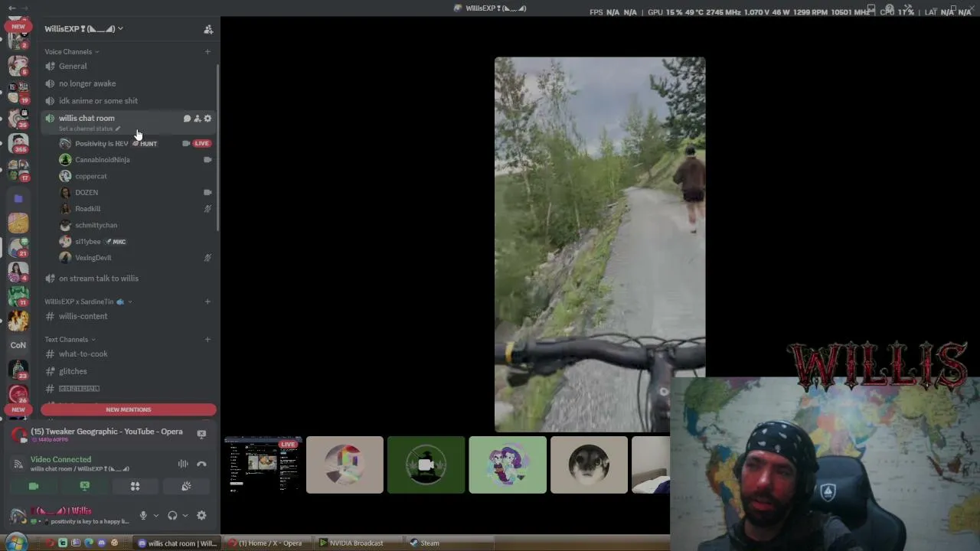The height and width of the screenshot is (551, 980).
Task: Invite people to willis chat room
Action: (x=197, y=119)
